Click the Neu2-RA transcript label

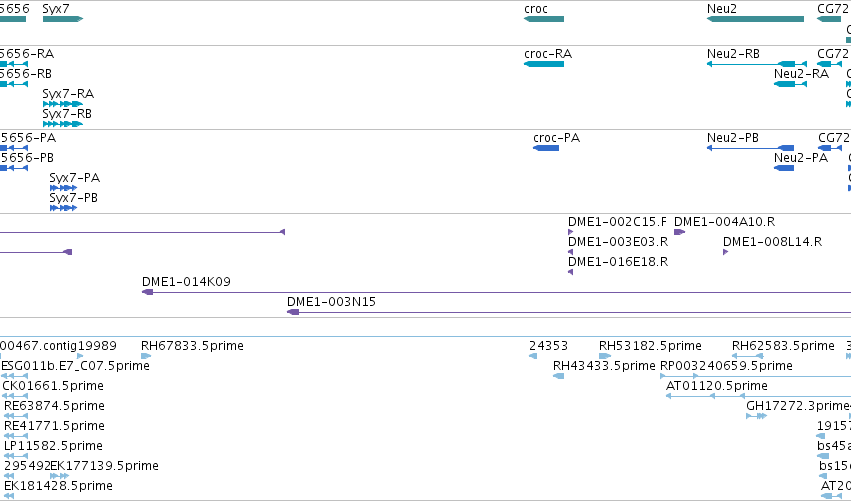[801, 74]
